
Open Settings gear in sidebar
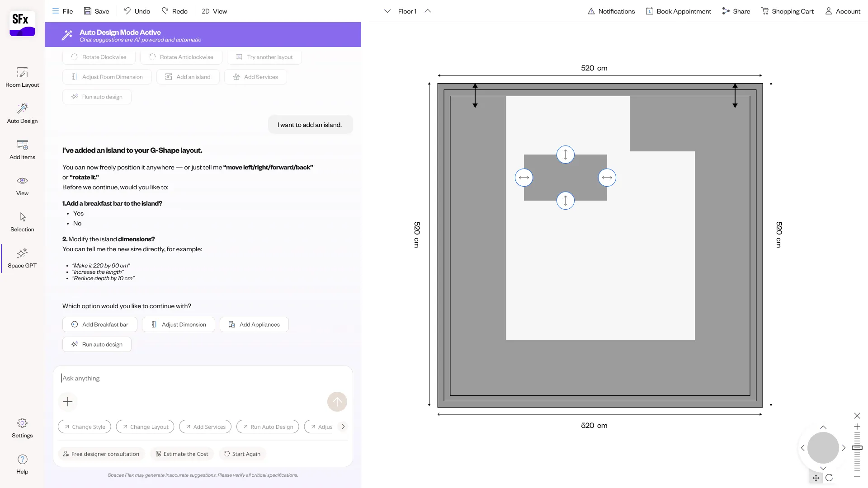coord(22,428)
